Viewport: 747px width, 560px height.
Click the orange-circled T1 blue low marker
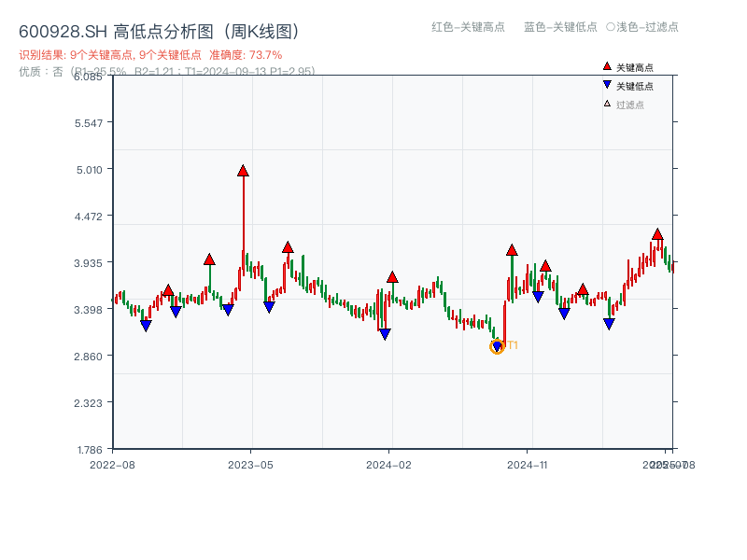(497, 346)
